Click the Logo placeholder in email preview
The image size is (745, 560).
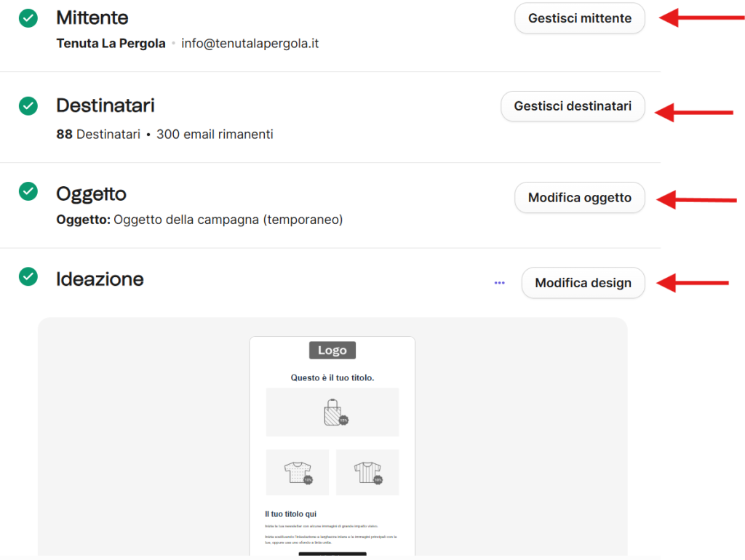click(332, 351)
